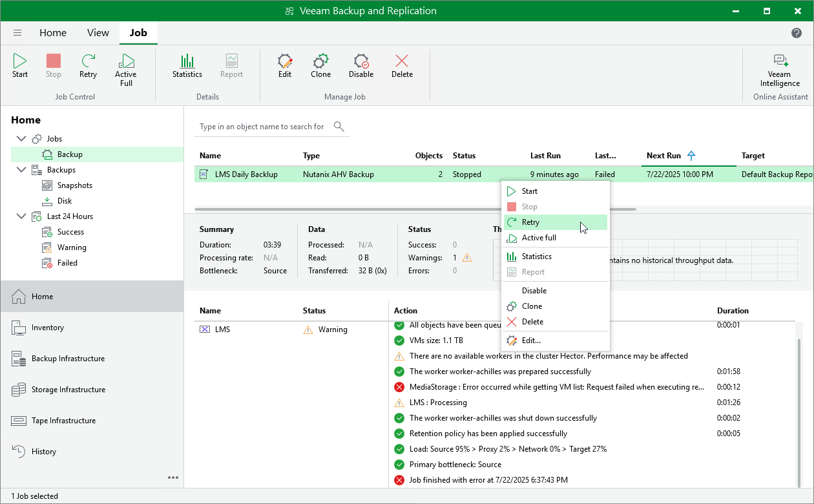This screenshot has width=814, height=504.
Task: Open job Statistics from the ribbon
Action: click(187, 67)
